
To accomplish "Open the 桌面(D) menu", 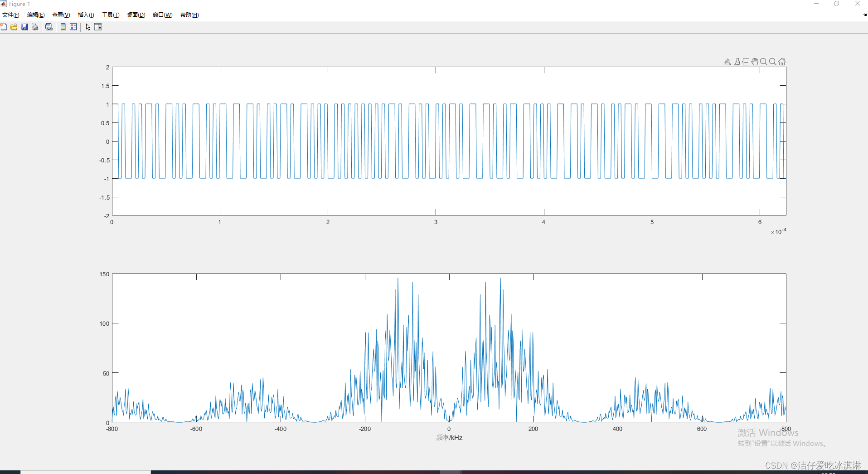I will 136,15.
